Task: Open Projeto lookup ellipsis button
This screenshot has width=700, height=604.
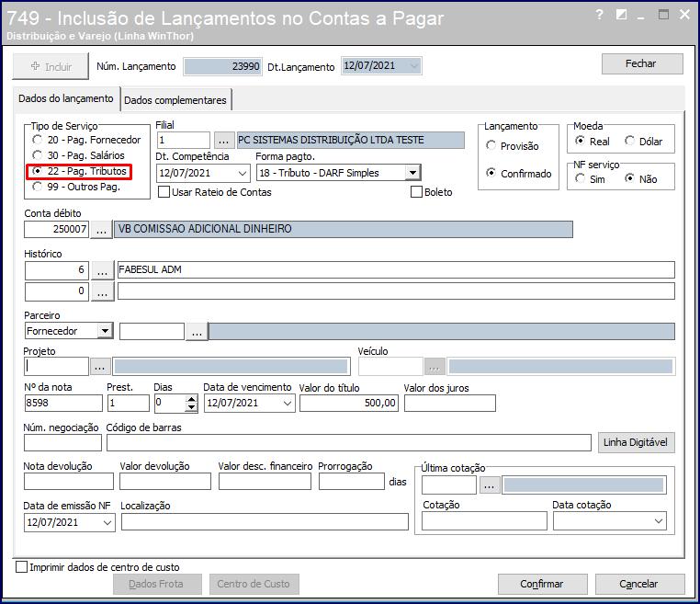Action: point(100,366)
